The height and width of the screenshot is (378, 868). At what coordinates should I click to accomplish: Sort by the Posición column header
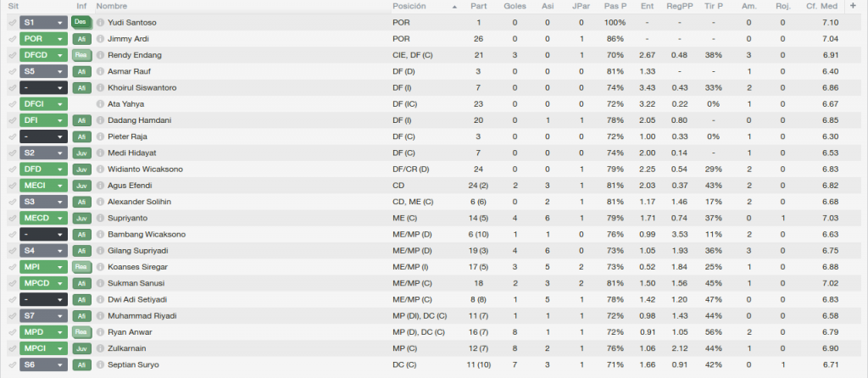(x=409, y=6)
